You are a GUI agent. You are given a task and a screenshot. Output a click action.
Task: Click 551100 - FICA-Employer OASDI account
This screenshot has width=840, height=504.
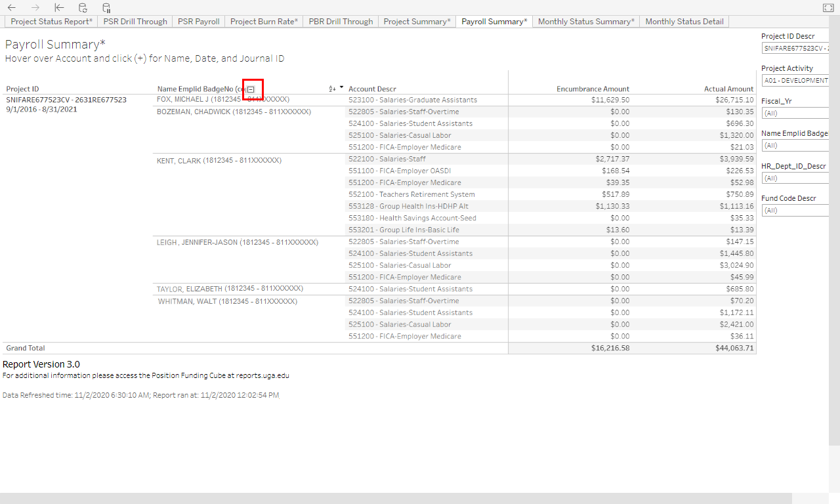[x=400, y=171]
